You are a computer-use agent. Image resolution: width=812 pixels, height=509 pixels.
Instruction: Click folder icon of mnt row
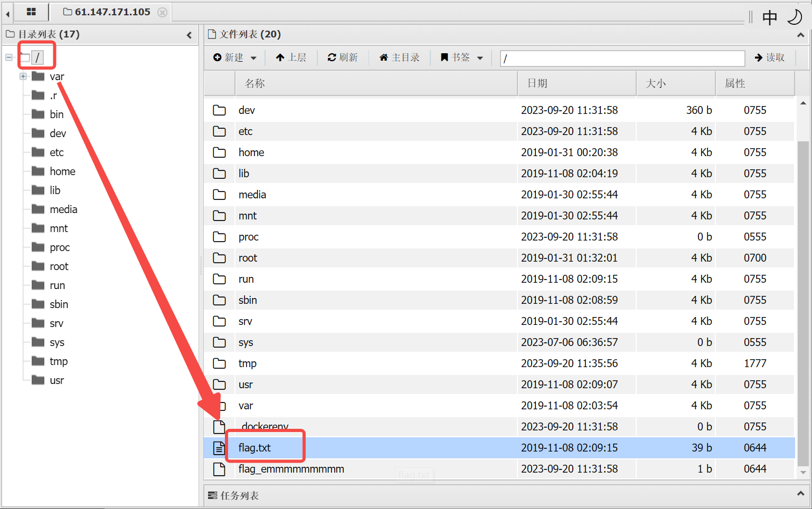click(x=219, y=216)
